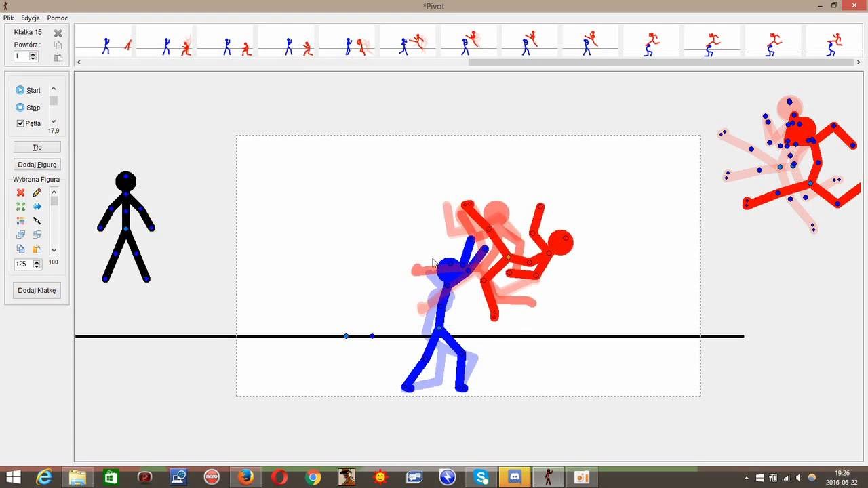868x488 pixels.
Task: Click the join figures tool icon
Action: pos(37,221)
